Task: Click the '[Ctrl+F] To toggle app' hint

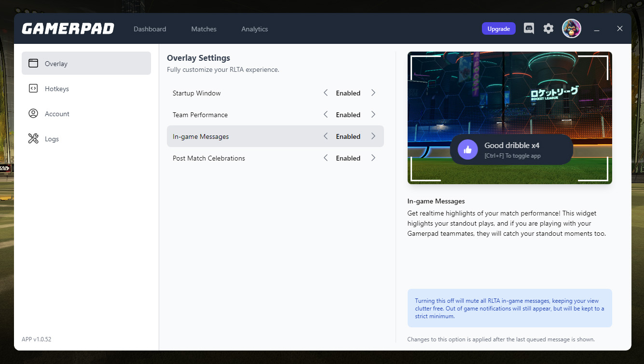Action: pos(512,156)
